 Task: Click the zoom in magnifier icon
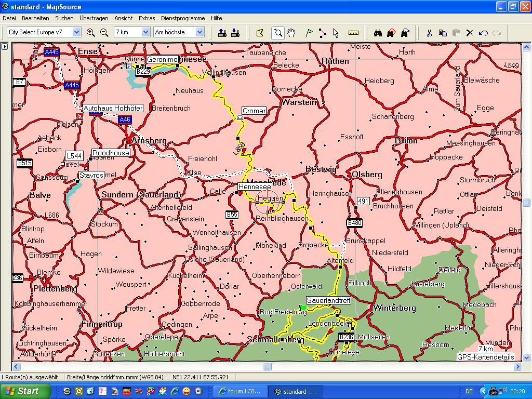[x=90, y=32]
